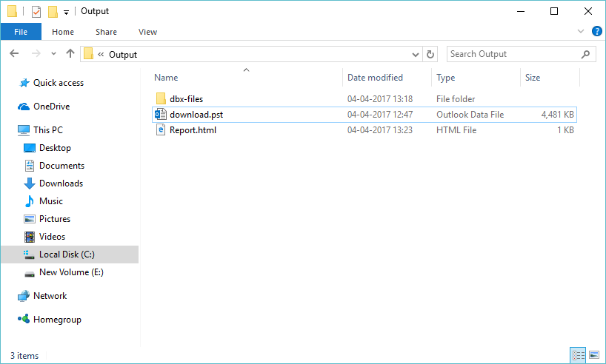606x364 pixels.
Task: Go back with the left arrow
Action: coord(14,54)
